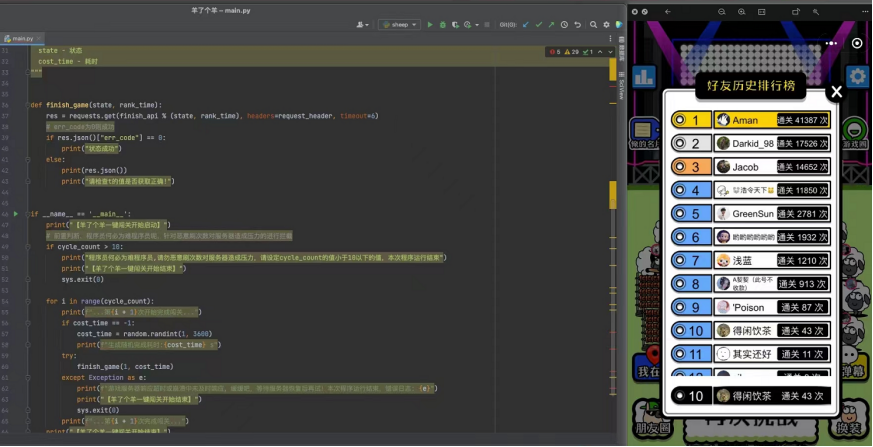The image size is (873, 447).
Task: Click the blue game settings gear button
Action: 857,77
